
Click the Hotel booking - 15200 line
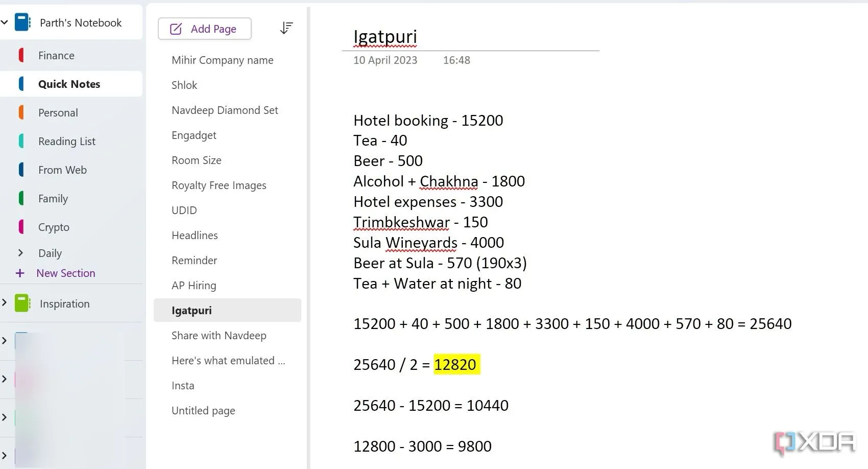click(428, 121)
